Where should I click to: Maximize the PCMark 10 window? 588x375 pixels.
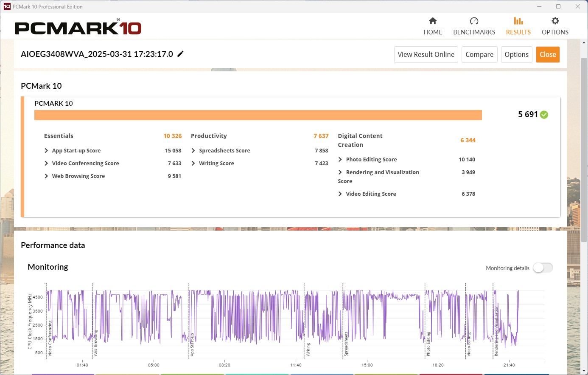coord(558,6)
